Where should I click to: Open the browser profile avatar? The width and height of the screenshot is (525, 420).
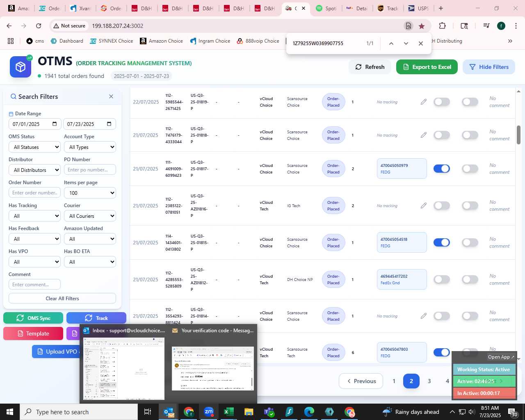point(501,26)
